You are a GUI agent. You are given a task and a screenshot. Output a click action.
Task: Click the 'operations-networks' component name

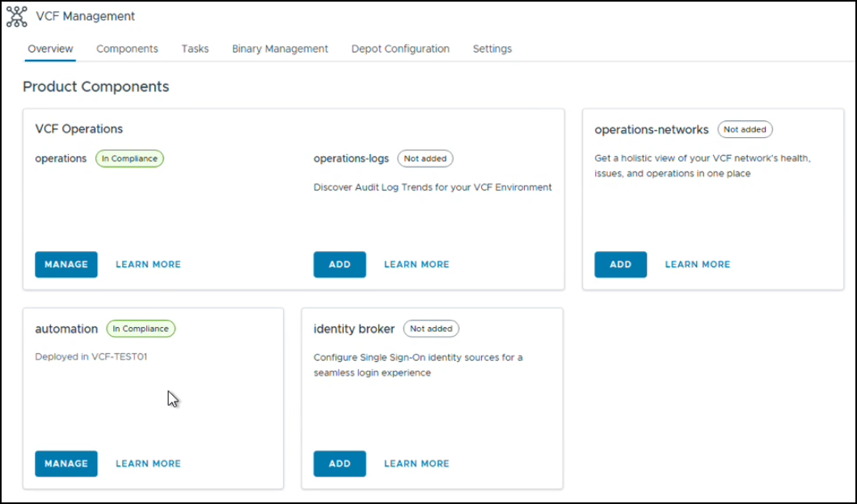652,129
